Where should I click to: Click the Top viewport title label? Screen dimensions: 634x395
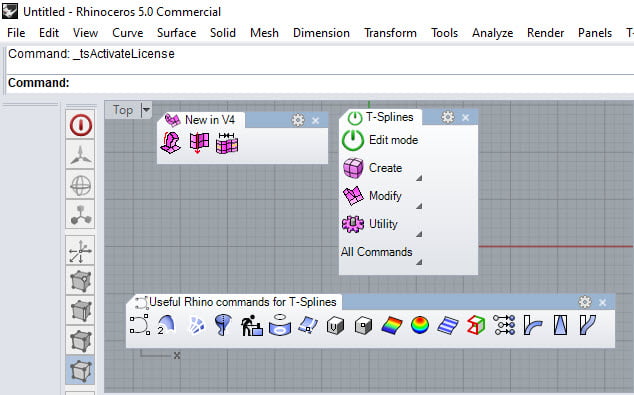click(x=123, y=110)
